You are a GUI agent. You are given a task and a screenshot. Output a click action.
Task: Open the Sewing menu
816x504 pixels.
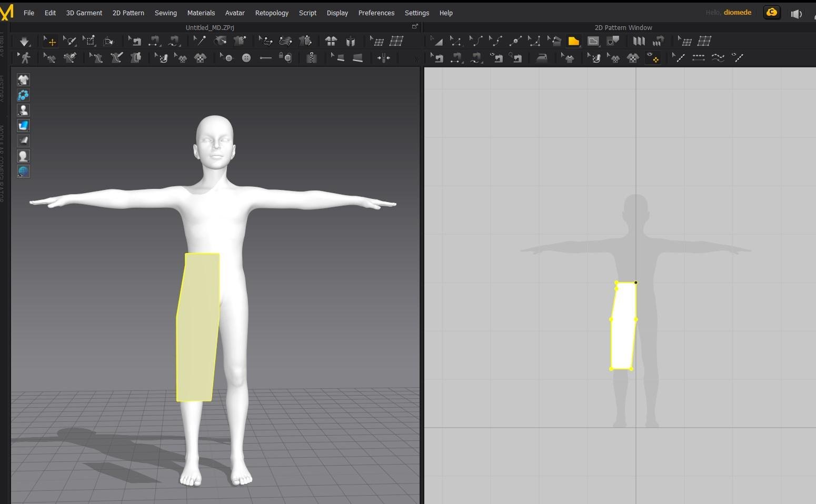click(x=165, y=13)
